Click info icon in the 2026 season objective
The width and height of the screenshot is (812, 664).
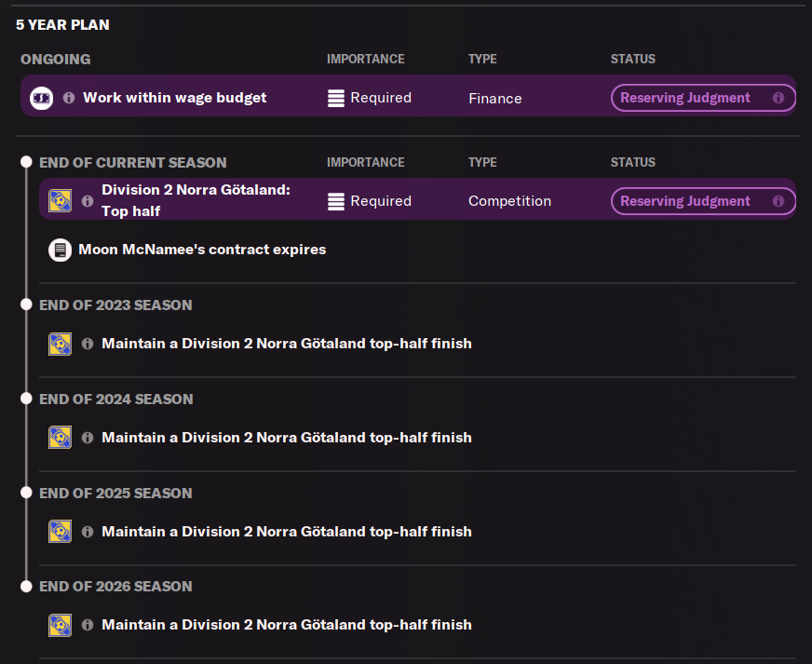click(x=88, y=625)
